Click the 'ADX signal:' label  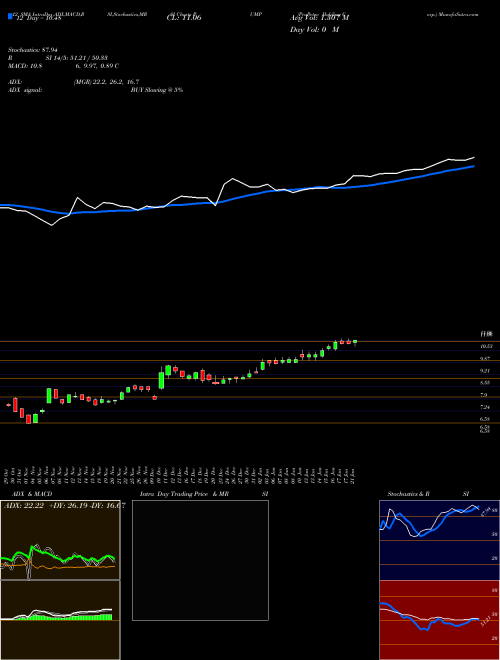(x=25, y=90)
